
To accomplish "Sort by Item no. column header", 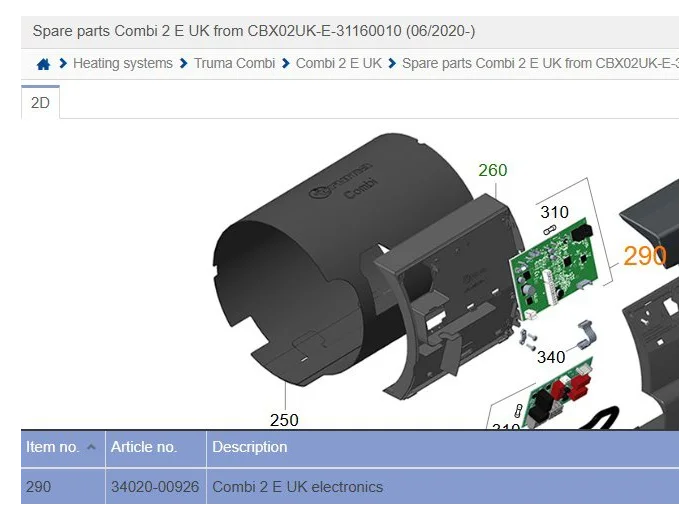I will click(x=63, y=448).
